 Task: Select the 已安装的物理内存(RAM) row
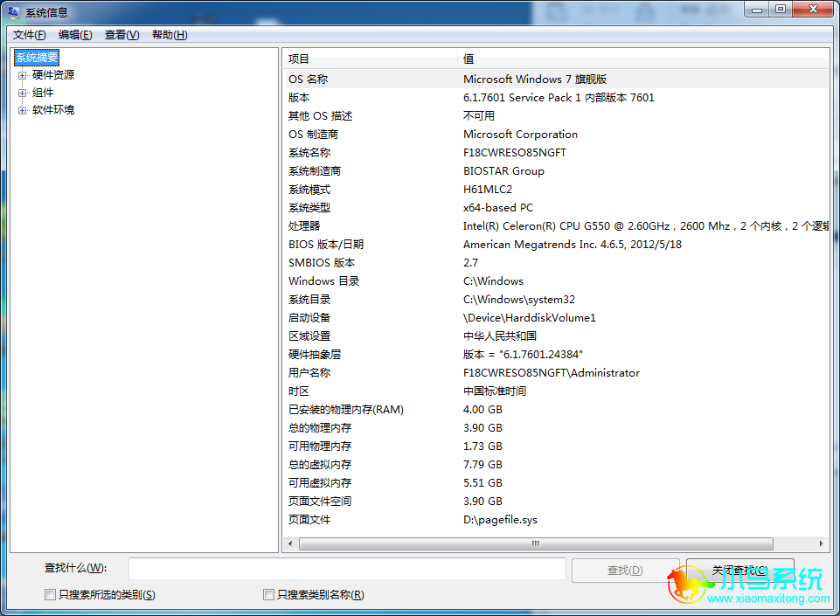[x=556, y=409]
